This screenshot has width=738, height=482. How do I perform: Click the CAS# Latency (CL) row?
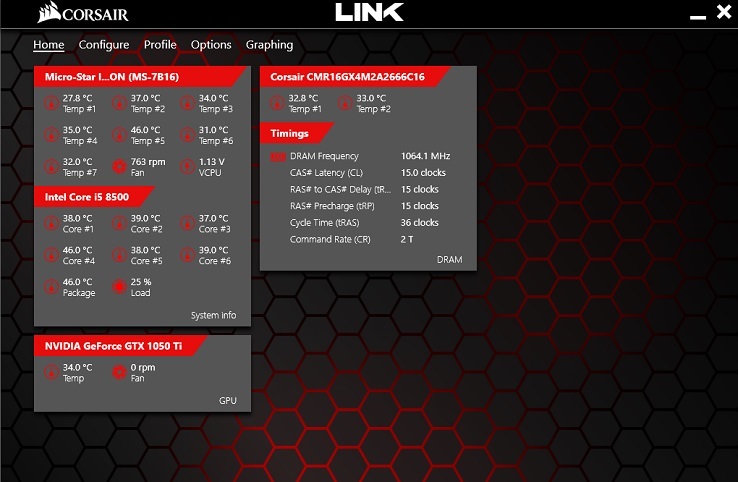point(368,173)
